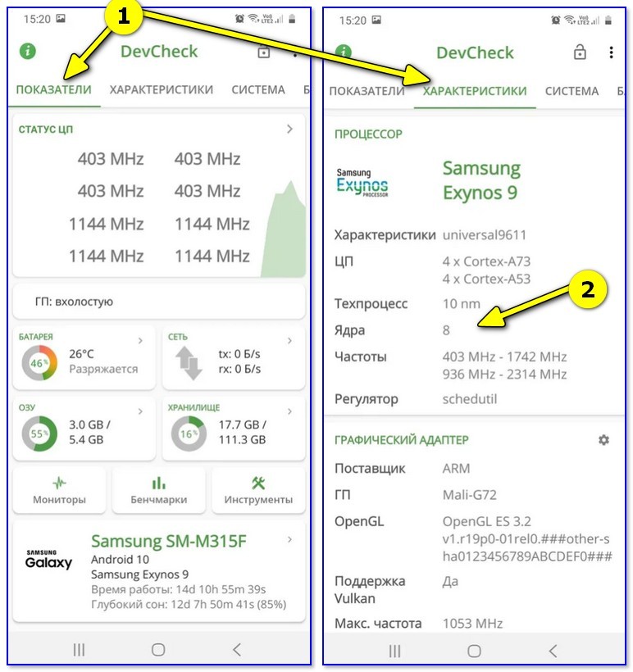Tap the 1053 MHz max frequency
Viewport: 633px width, 672px height.
point(472,623)
